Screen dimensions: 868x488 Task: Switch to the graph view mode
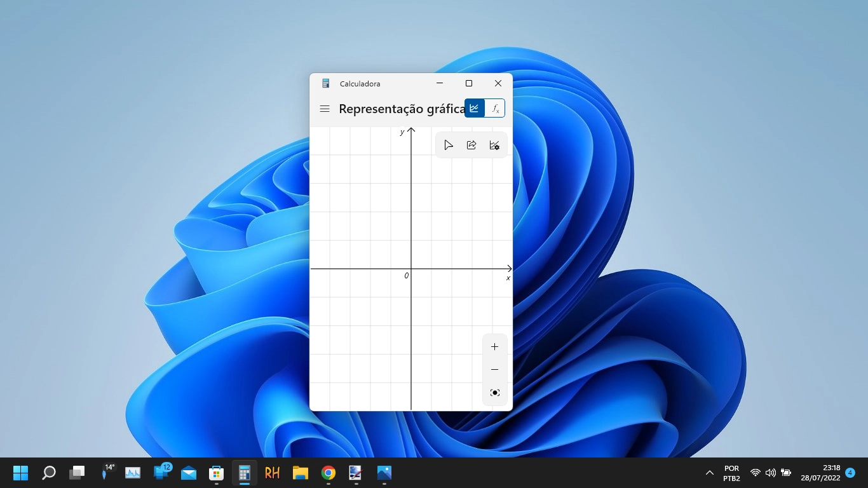[x=475, y=108]
